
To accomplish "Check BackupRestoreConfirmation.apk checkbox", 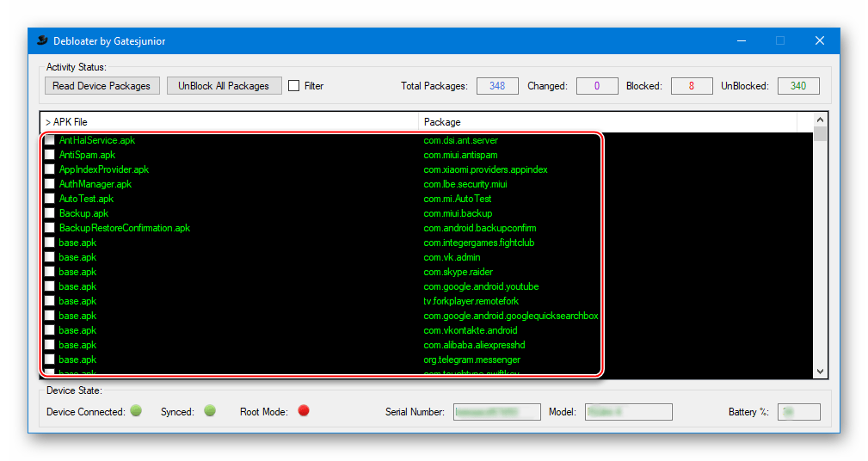I will tap(50, 227).
